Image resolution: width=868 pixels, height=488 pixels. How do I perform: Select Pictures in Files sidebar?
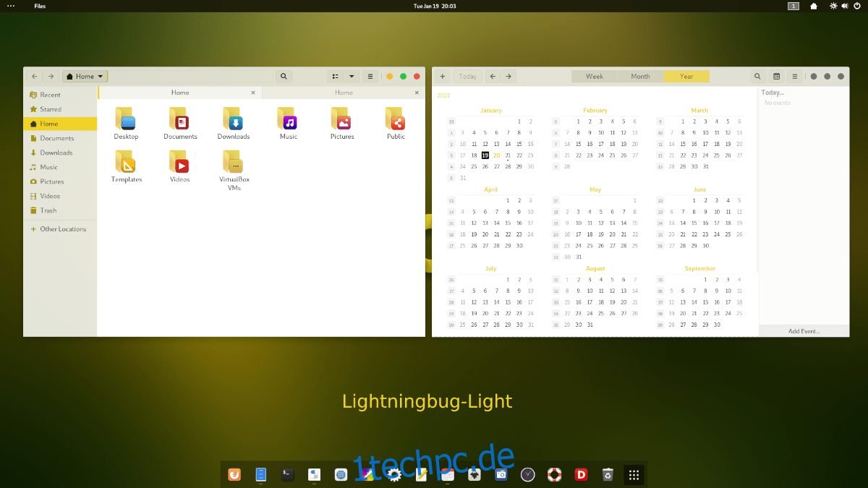click(60, 181)
